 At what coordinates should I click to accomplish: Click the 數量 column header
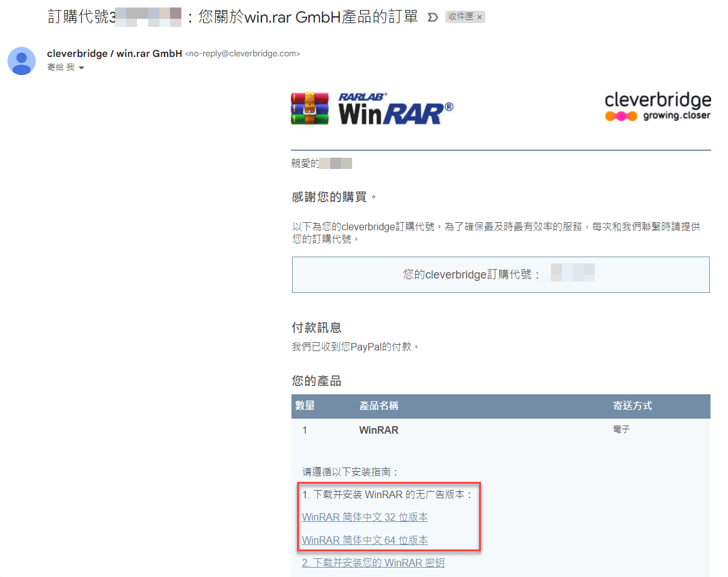click(305, 406)
